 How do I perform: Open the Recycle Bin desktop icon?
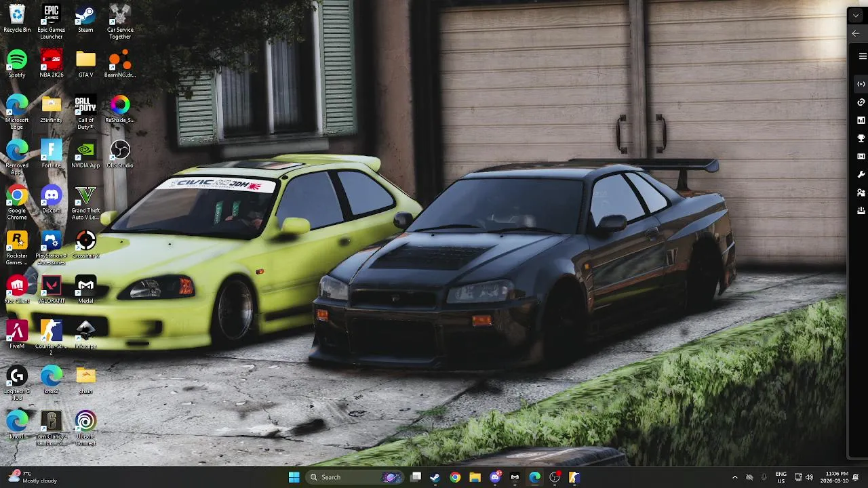[17, 18]
